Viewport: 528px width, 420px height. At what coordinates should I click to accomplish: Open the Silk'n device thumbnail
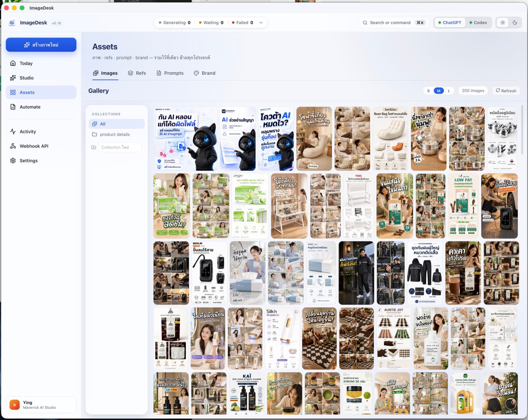pos(282,339)
